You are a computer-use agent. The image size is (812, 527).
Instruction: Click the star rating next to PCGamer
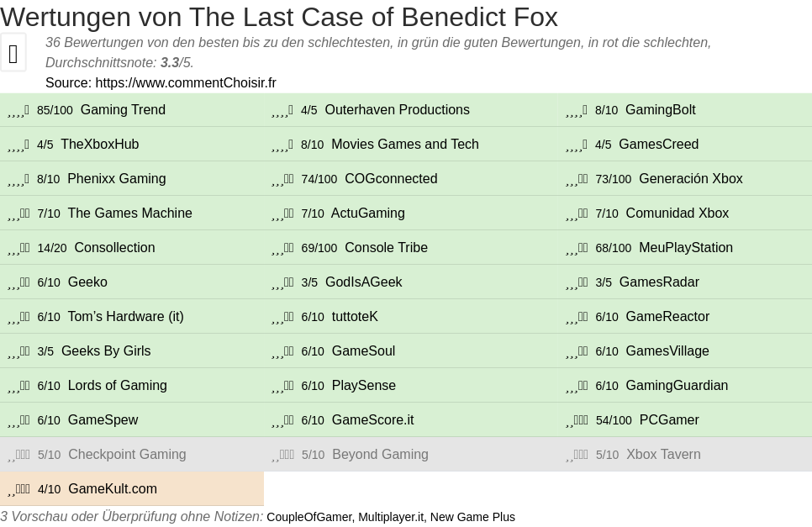(577, 420)
